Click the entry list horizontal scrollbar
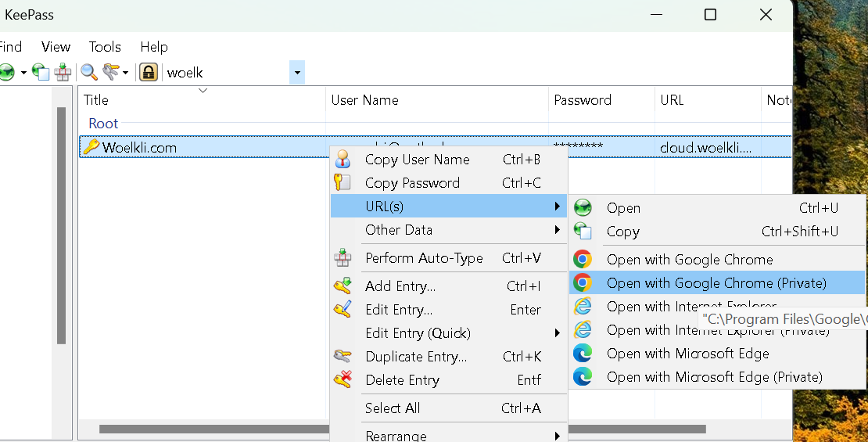Image resolution: width=868 pixels, height=442 pixels. click(402, 429)
